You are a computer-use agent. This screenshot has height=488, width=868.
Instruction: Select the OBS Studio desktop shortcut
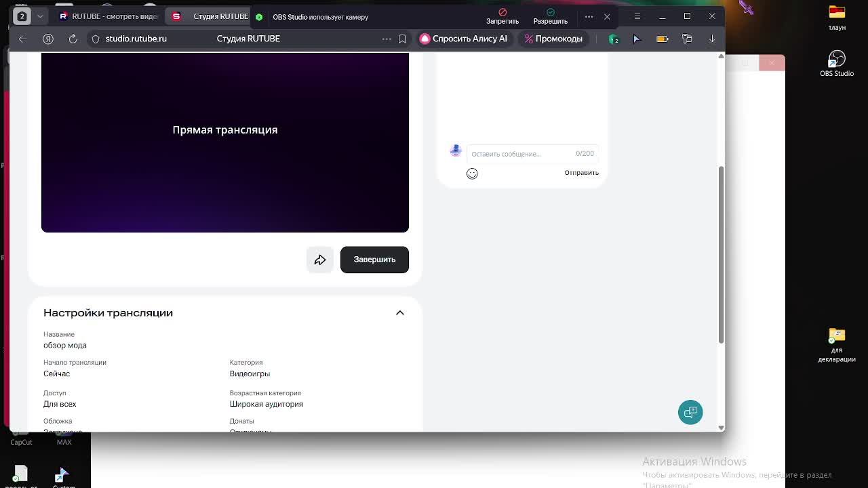837,64
